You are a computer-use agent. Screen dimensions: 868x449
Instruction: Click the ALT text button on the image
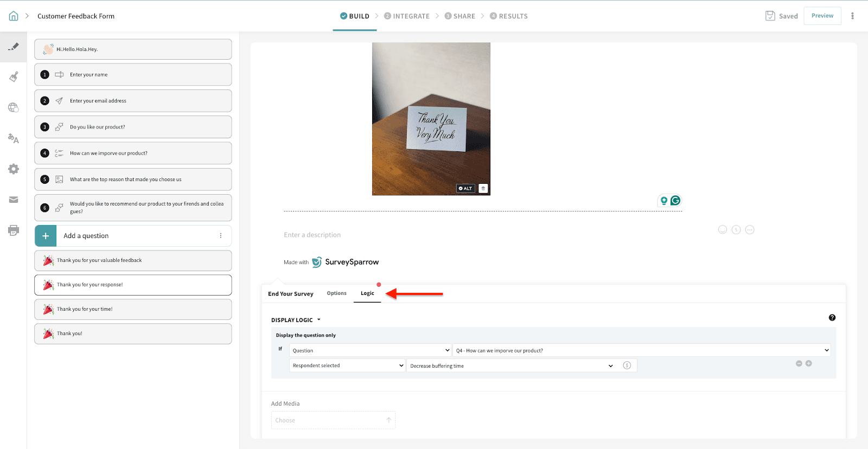465,189
